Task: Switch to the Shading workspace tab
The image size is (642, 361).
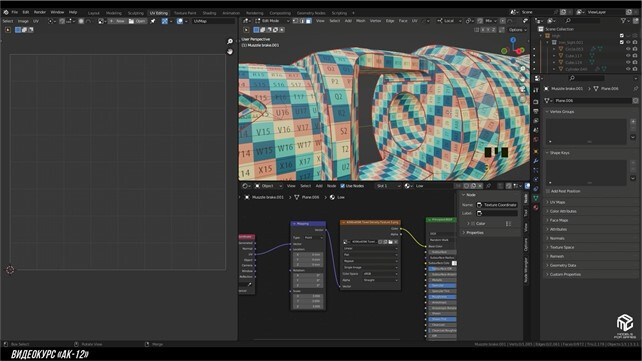Action: (x=209, y=13)
